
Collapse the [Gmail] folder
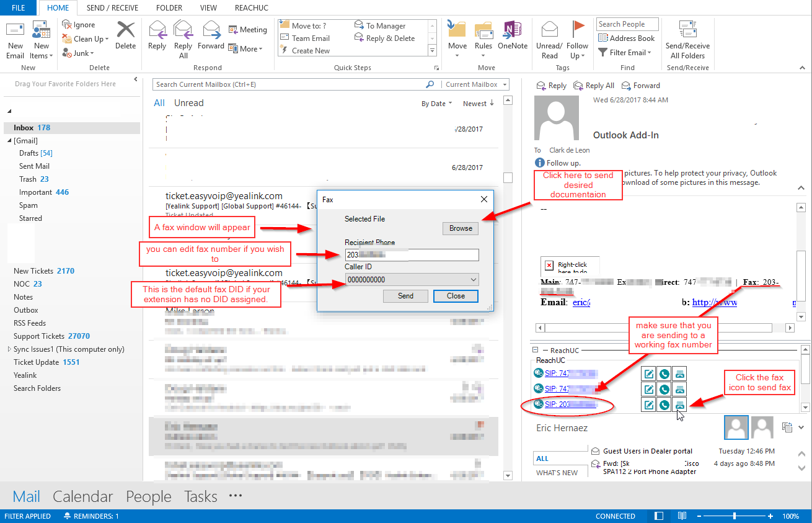coord(9,141)
